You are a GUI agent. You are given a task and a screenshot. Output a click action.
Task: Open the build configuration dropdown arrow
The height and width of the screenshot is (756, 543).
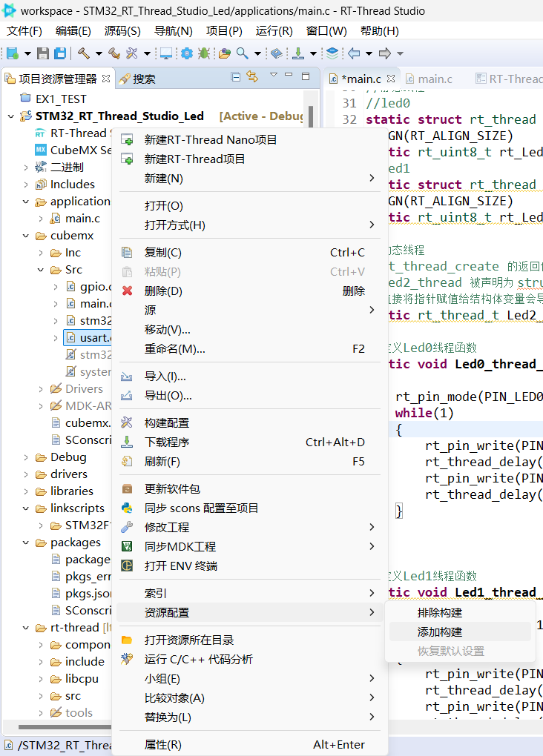(x=147, y=53)
